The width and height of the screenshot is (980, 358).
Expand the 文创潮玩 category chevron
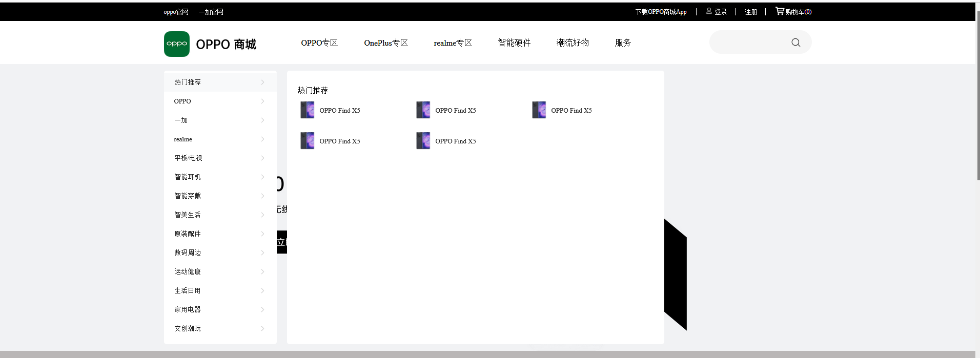262,328
